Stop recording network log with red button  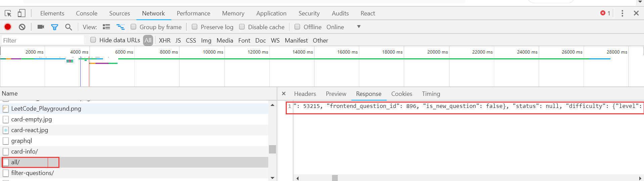point(8,27)
